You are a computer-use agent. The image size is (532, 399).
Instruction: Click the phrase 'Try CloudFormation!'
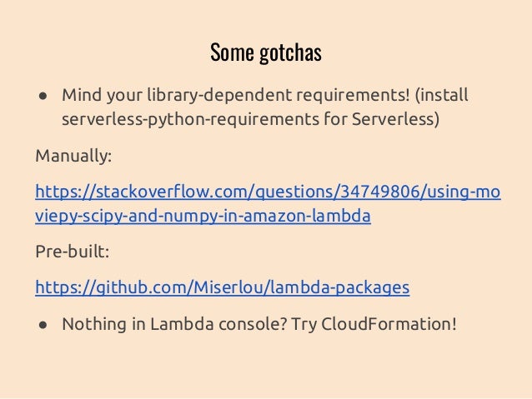coord(374,324)
